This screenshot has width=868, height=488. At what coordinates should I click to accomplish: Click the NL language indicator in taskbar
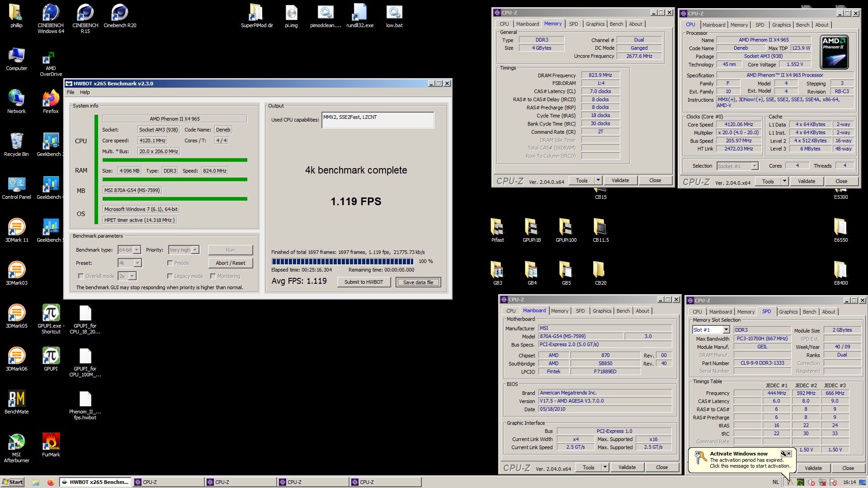pyautogui.click(x=776, y=482)
